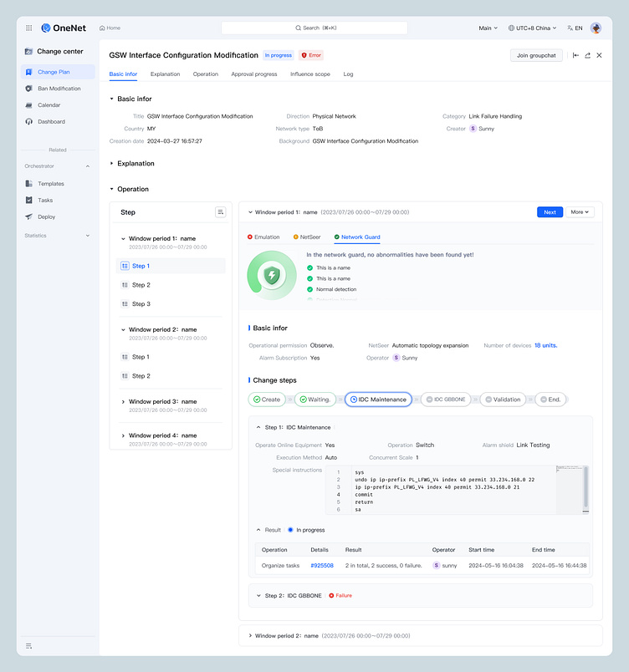Collapse the sidebar using bottom-left icon
The image size is (629, 672).
[29, 646]
